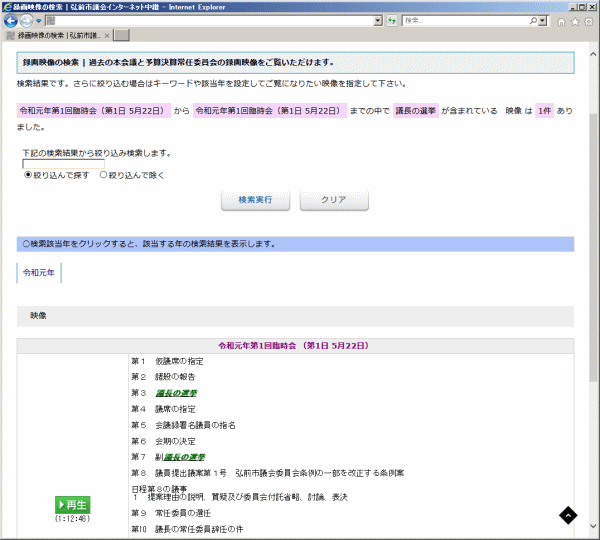Image resolution: width=600 pixels, height=540 pixels.
Task: Click the vertical scrollbar thumb
Action: click(593, 247)
